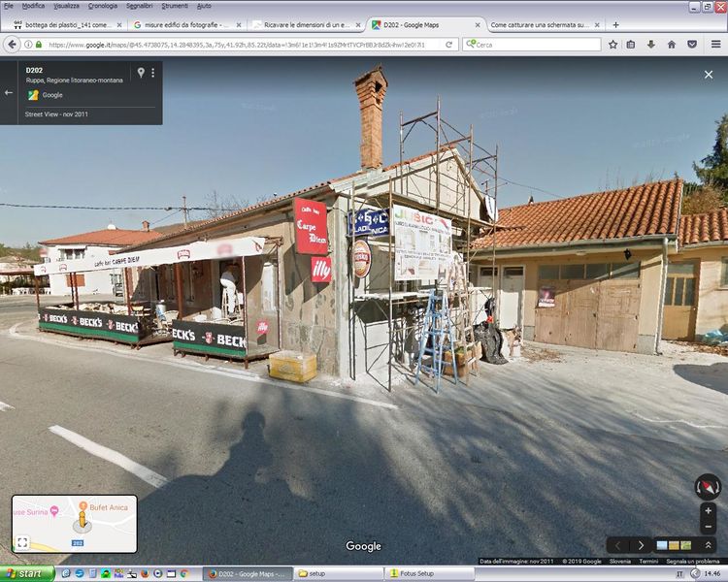The width and height of the screenshot is (728, 582).
Task: Click the site info icon in address bar
Action: [x=28, y=45]
